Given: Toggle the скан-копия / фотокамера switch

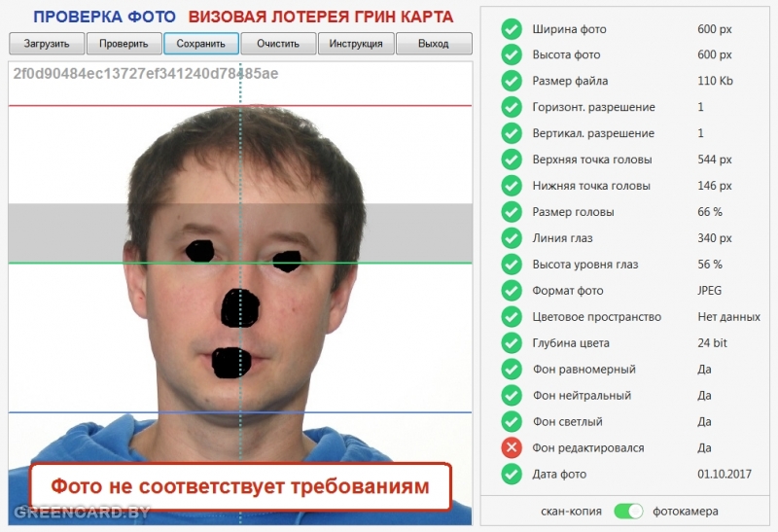Looking at the screenshot, I should pyautogui.click(x=628, y=511).
